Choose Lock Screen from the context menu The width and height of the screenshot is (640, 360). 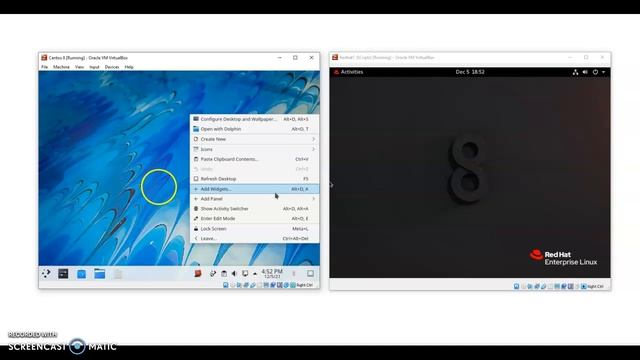coord(254,229)
